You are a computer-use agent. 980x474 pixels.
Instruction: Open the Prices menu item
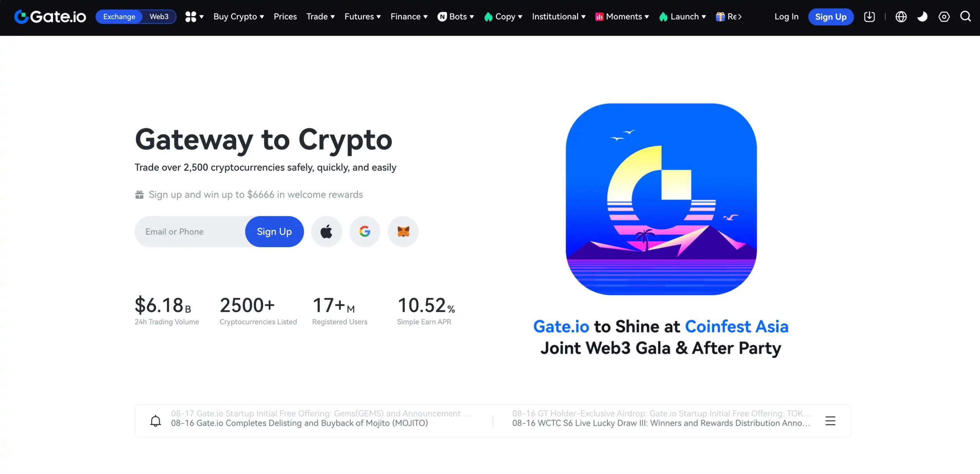coord(285,17)
